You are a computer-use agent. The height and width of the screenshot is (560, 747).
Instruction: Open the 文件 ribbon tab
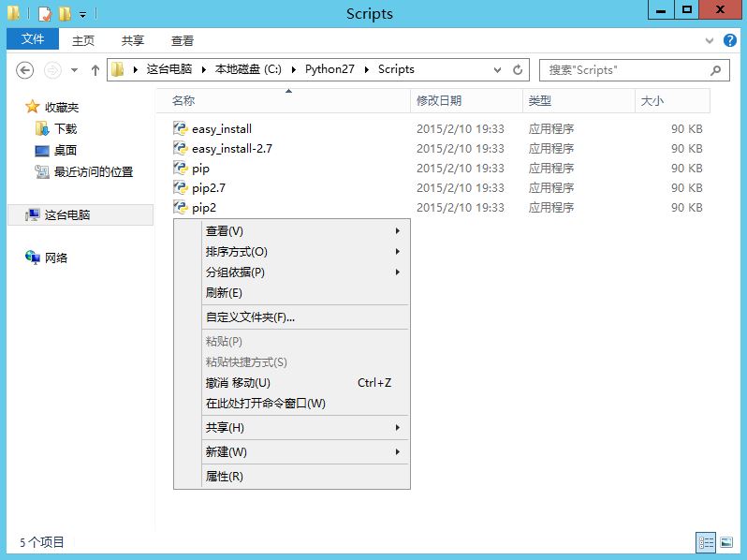click(33, 39)
